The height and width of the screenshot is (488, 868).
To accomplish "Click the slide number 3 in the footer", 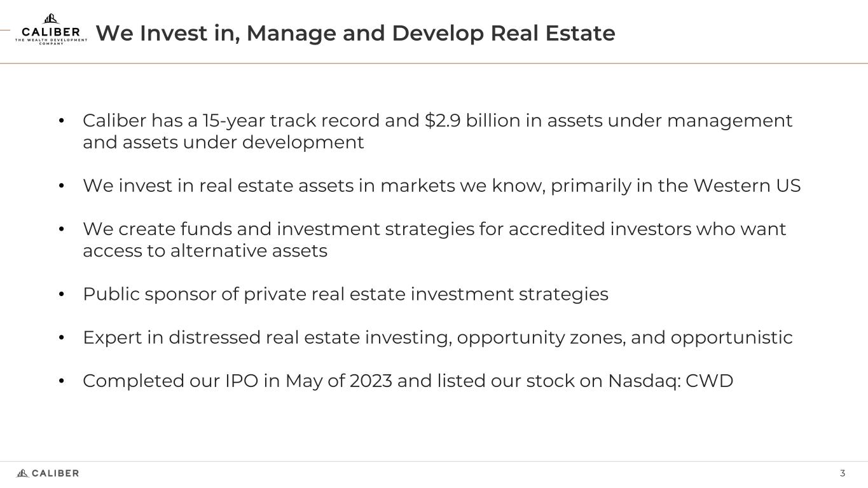I will [x=843, y=473].
